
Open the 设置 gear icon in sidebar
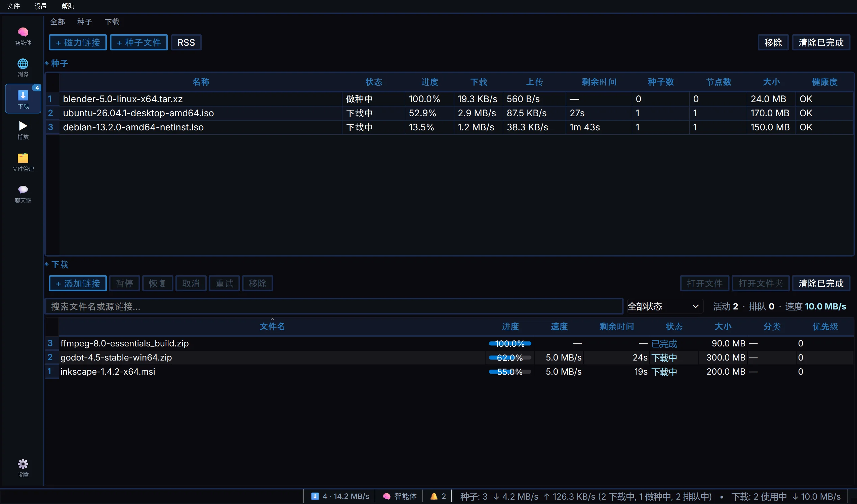(23, 468)
